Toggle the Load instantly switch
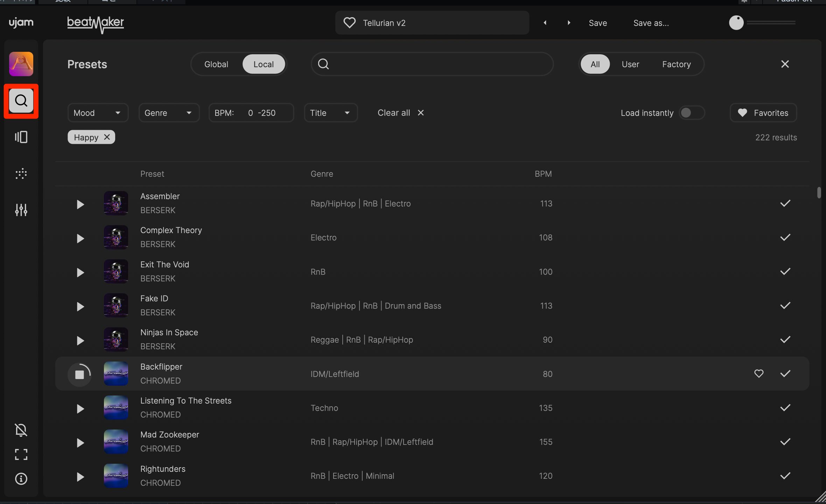Screen dimensions: 826x504 tap(691, 113)
